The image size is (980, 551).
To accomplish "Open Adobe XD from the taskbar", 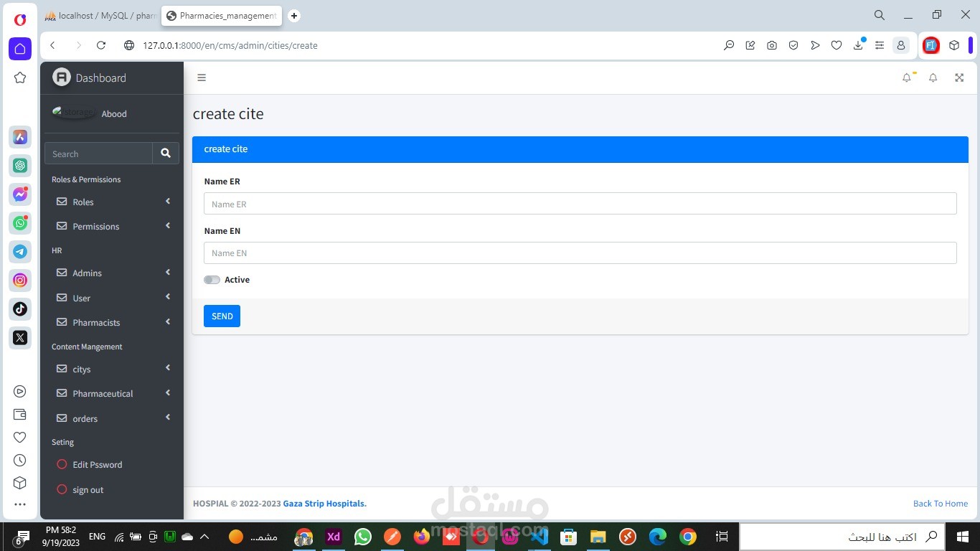I will (x=334, y=537).
